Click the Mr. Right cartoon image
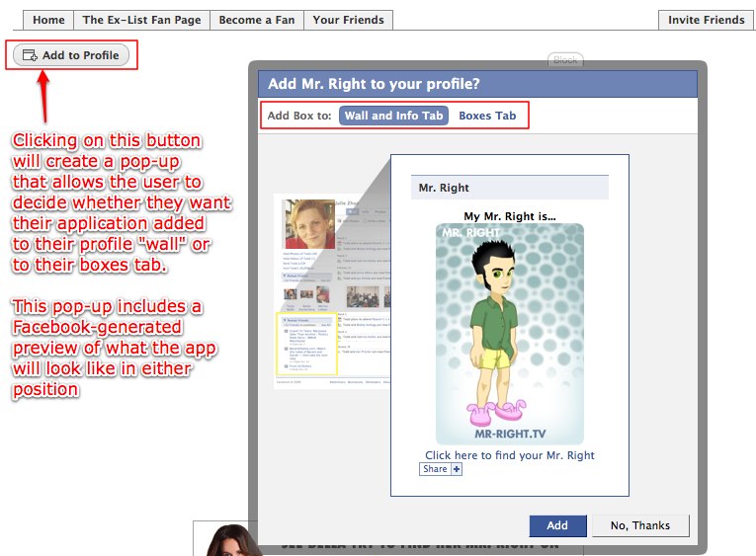The height and width of the screenshot is (556, 756). (x=510, y=334)
